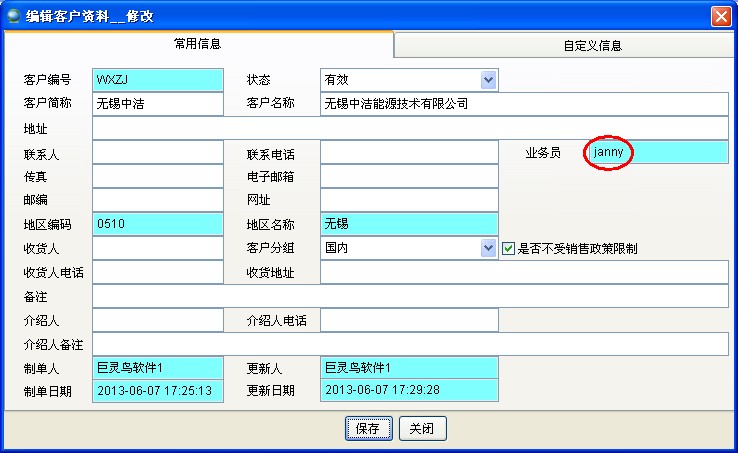Focus the 地址 input field
The width and height of the screenshot is (738, 453).
click(x=410, y=128)
